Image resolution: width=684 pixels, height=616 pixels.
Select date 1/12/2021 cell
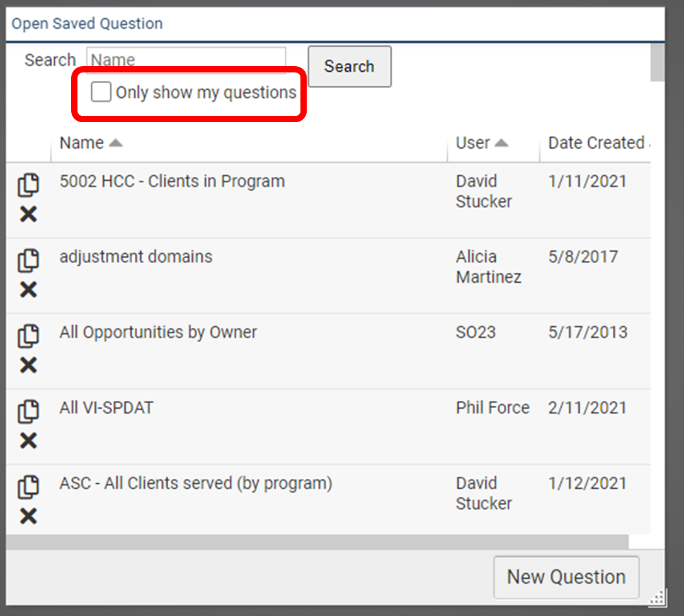(x=587, y=483)
